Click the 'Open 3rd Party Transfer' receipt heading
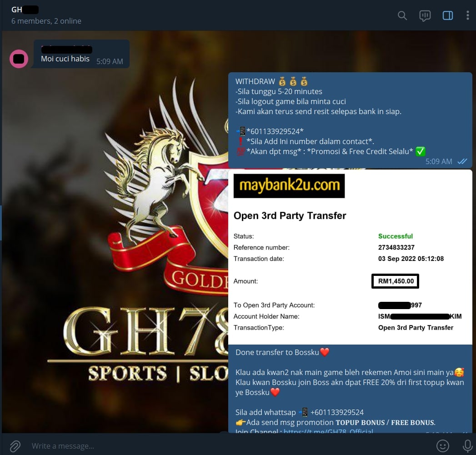 (290, 215)
